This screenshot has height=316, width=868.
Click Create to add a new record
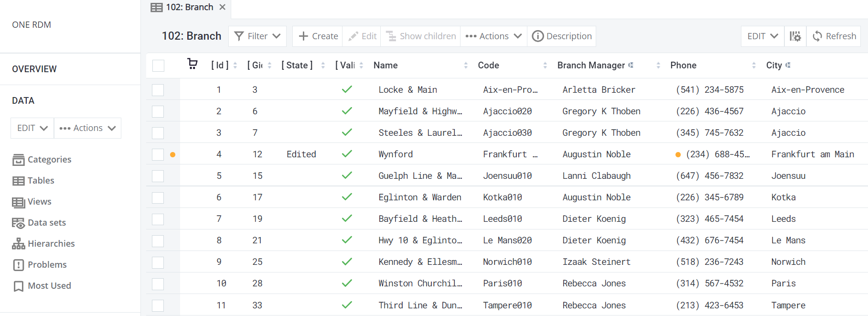318,36
